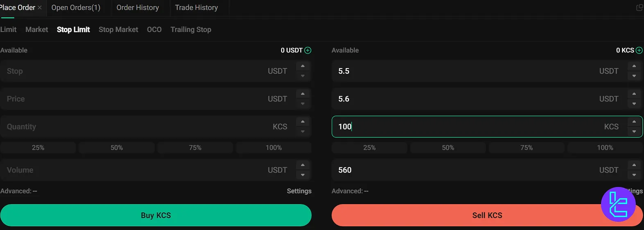The image size is (644, 230).
Task: Click the Sell KCS button
Action: tap(487, 215)
